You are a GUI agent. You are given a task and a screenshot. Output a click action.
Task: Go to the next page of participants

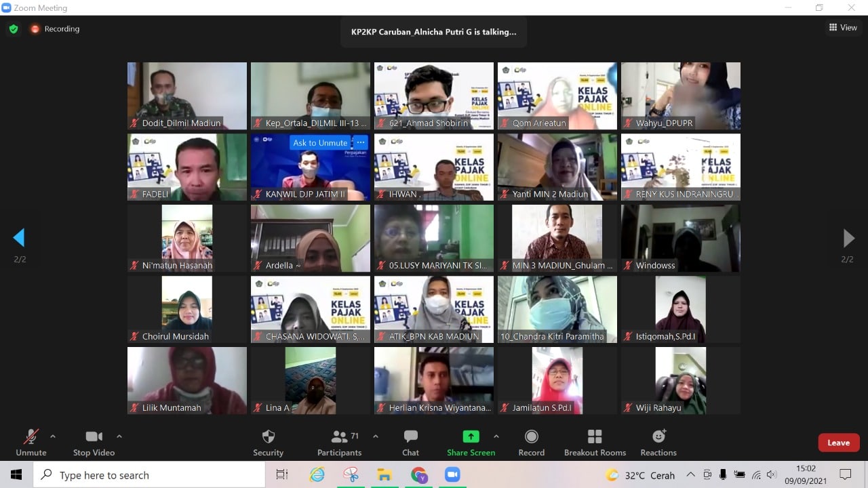click(848, 238)
